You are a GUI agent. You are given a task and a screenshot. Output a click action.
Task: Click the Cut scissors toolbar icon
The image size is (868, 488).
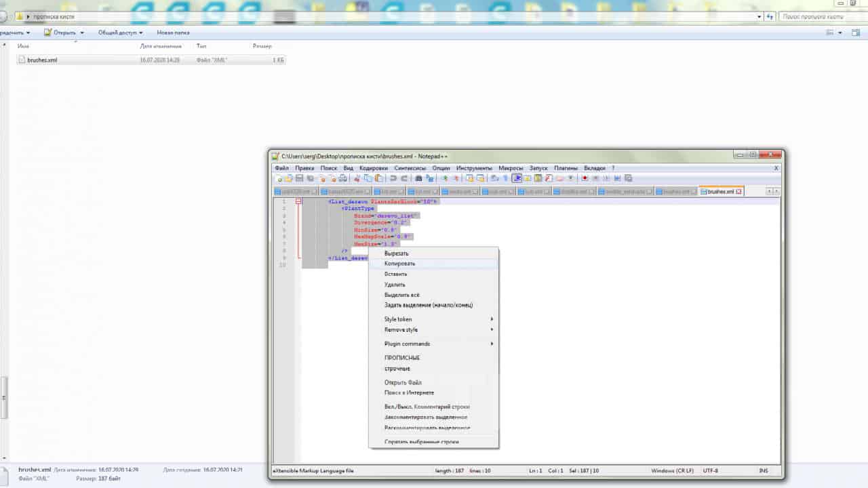[x=358, y=178]
